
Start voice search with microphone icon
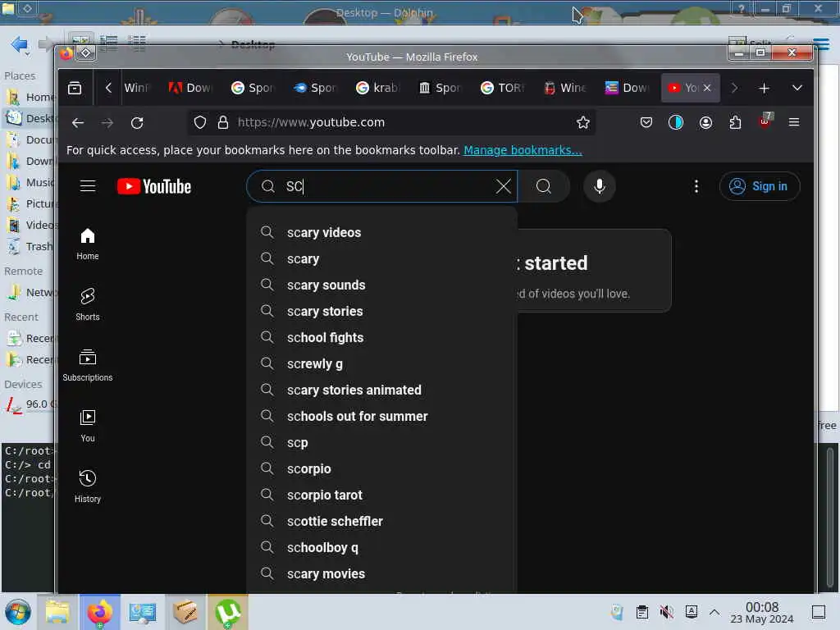pyautogui.click(x=600, y=186)
